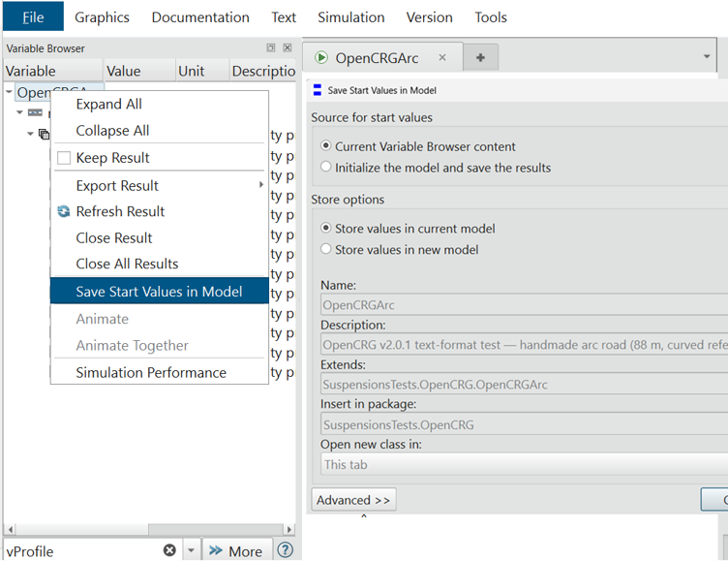
Task: Click the Refresh Result icon
Action: click(x=64, y=211)
